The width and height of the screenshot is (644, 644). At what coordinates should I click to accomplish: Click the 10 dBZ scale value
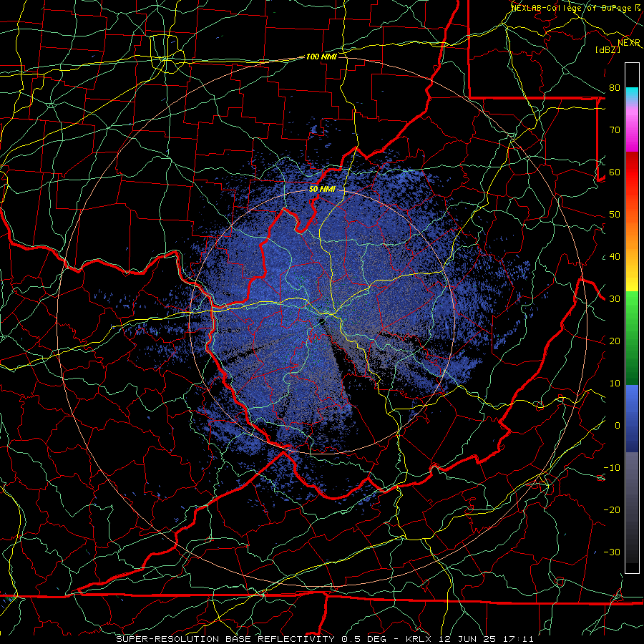pyautogui.click(x=615, y=384)
